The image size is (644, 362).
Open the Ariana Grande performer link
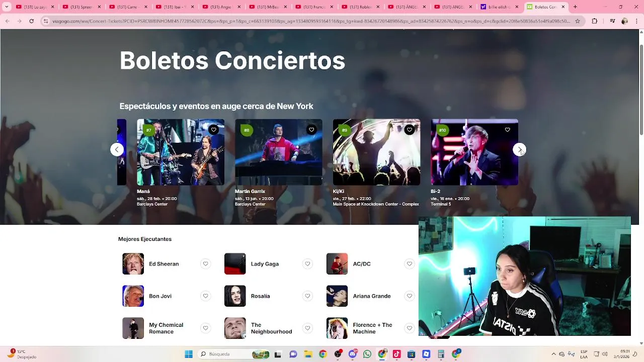click(x=372, y=296)
